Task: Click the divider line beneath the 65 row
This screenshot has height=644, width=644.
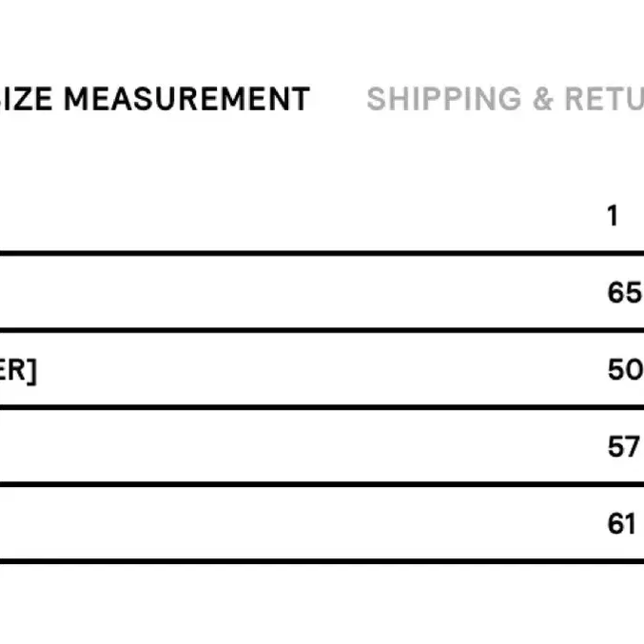Action: [322, 330]
